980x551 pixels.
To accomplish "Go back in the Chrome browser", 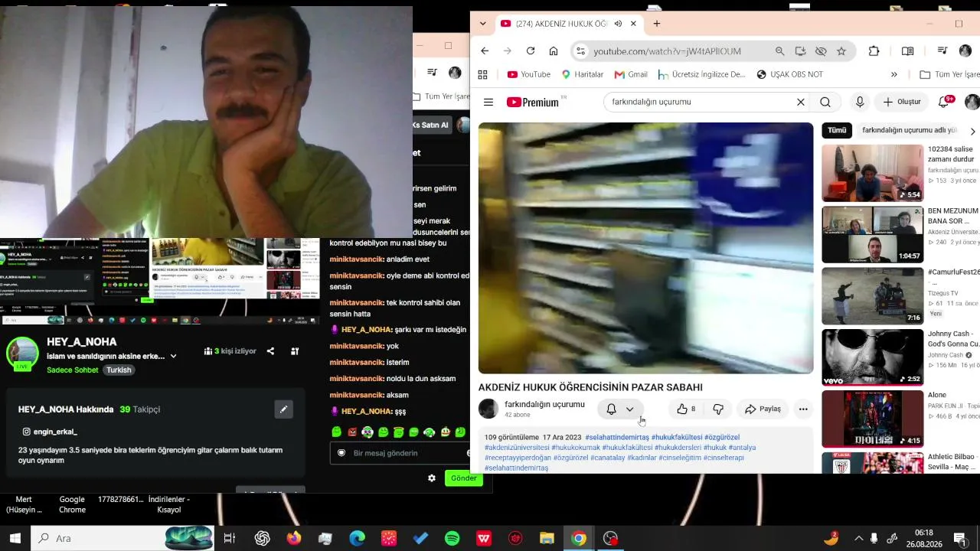I will pyautogui.click(x=485, y=51).
